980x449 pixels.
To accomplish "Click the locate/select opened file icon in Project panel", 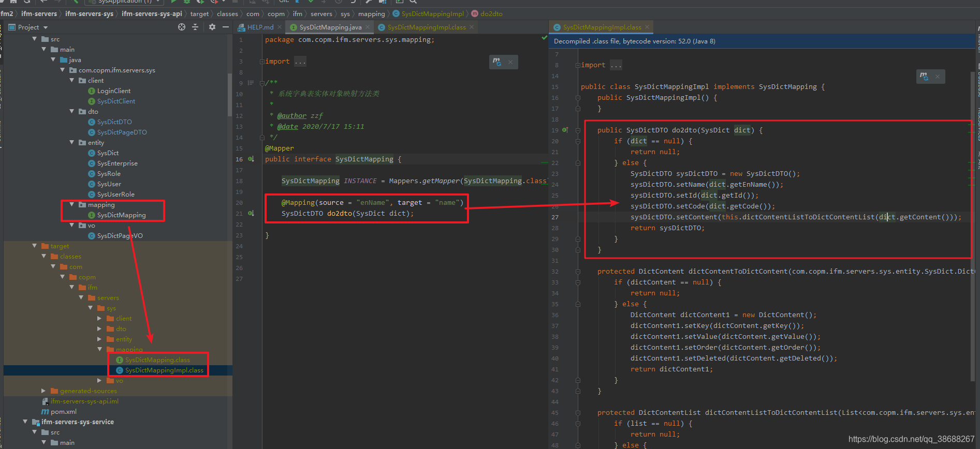I will (182, 27).
